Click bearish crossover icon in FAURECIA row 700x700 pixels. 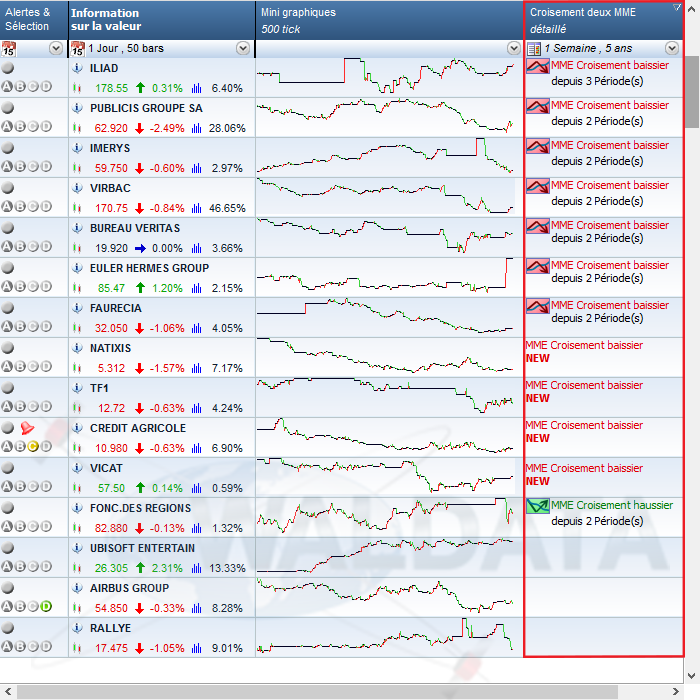point(538,306)
